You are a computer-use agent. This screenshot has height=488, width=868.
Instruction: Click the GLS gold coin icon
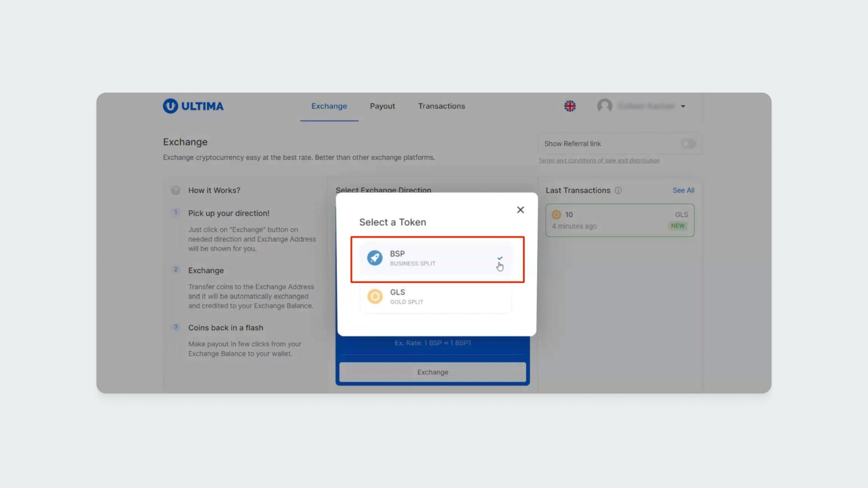(x=375, y=297)
